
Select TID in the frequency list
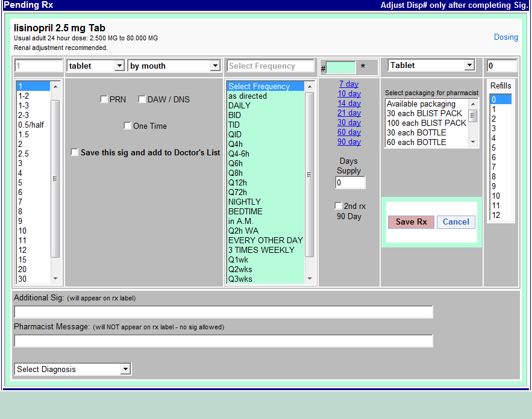266,125
